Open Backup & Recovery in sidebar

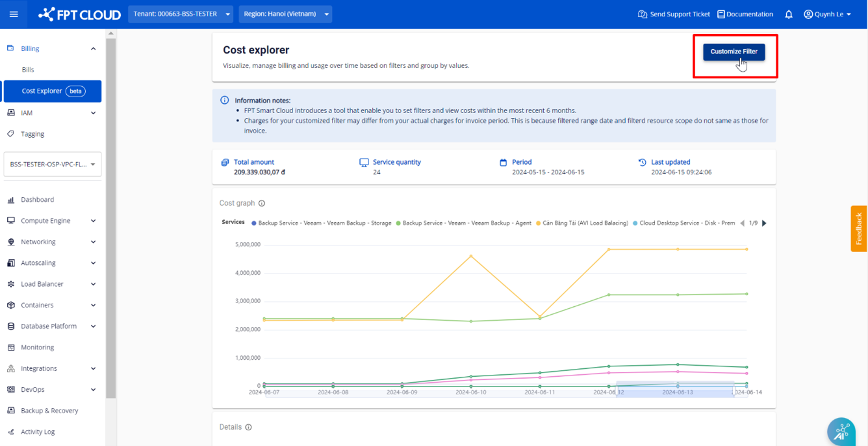coord(49,411)
